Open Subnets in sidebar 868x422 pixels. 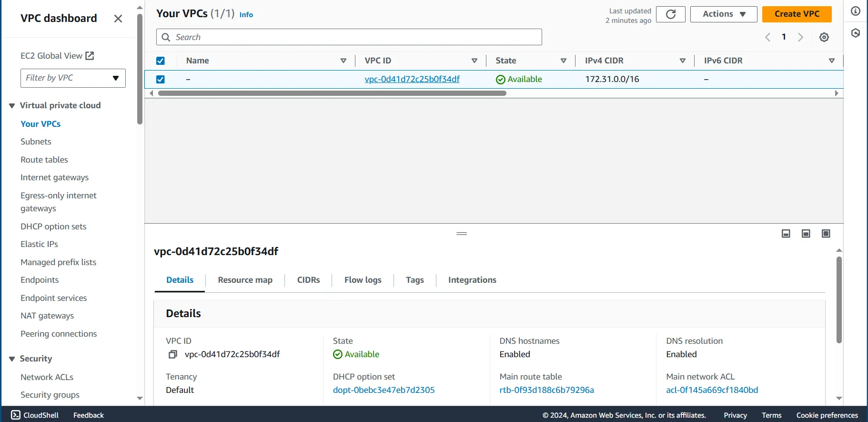coord(36,142)
